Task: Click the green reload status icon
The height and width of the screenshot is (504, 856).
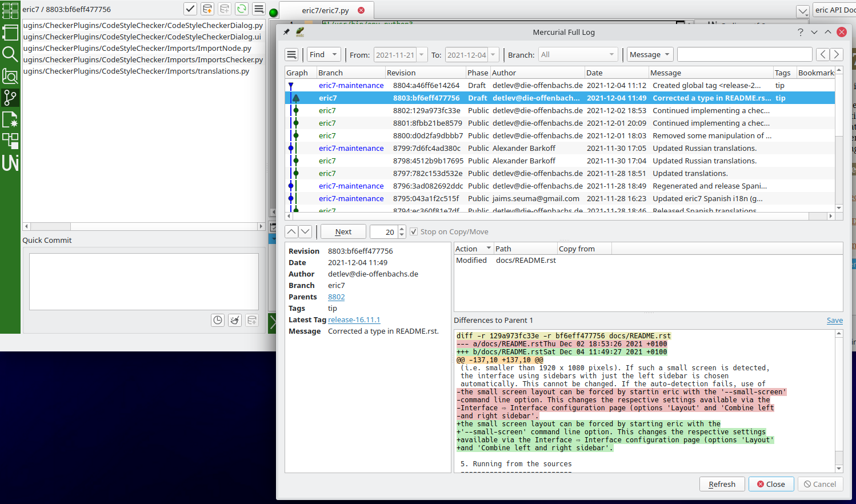Action: coord(242,9)
